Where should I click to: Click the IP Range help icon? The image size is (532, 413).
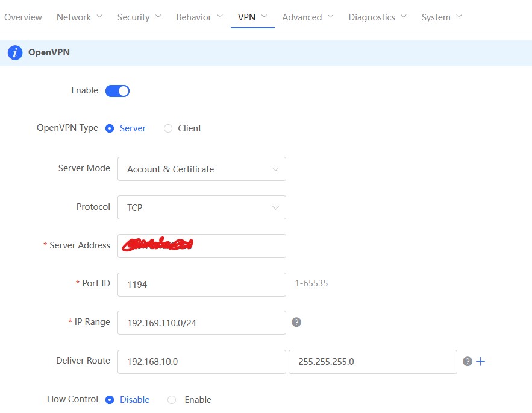(x=296, y=322)
